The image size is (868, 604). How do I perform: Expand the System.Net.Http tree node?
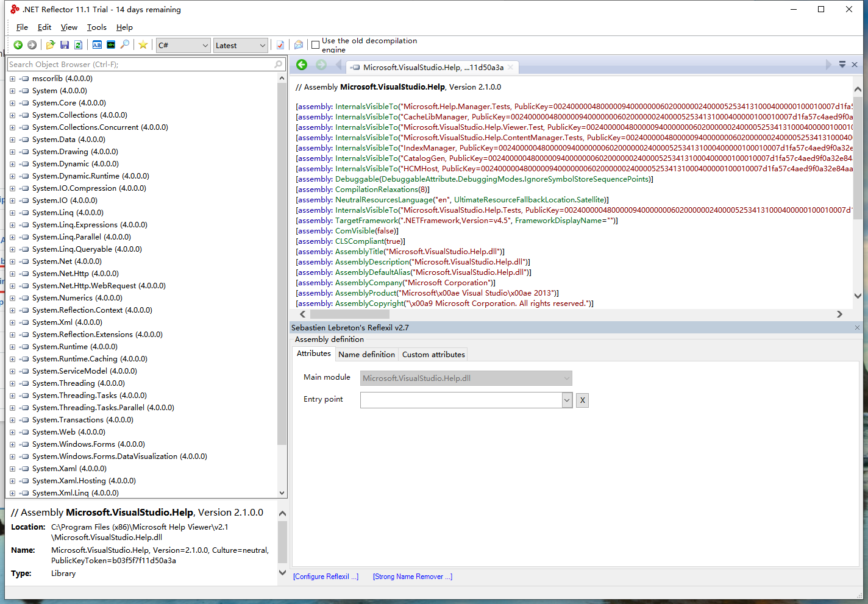[x=12, y=274]
